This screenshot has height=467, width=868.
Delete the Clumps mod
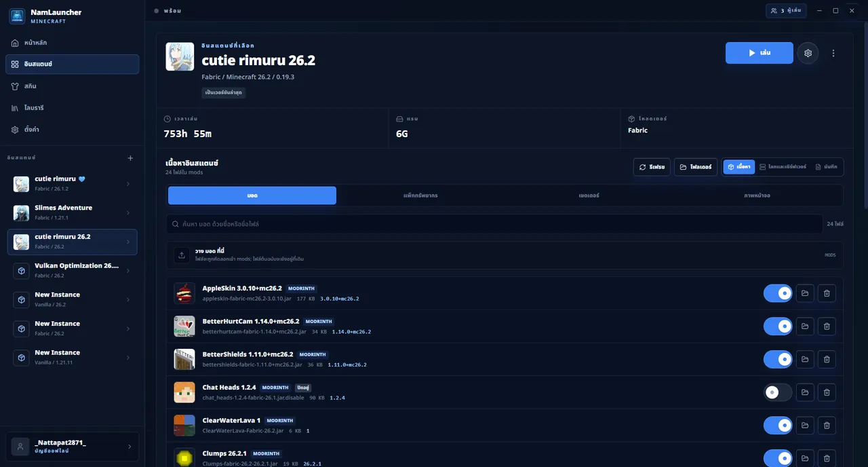tap(827, 458)
